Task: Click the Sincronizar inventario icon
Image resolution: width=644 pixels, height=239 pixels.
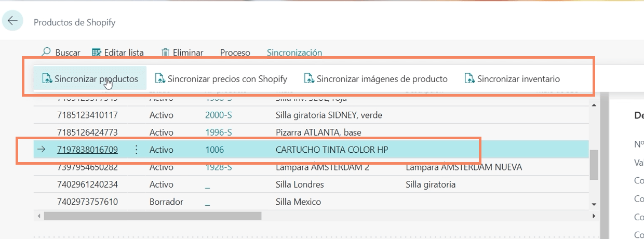Action: [469, 79]
